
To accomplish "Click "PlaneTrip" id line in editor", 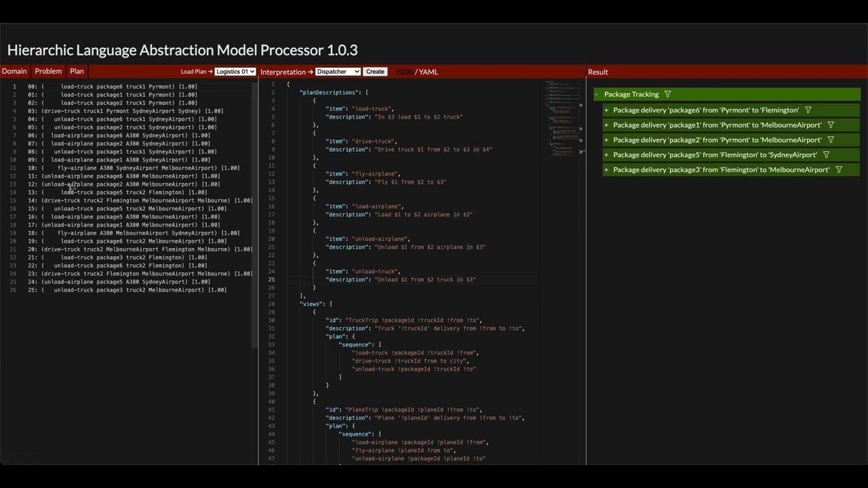I will [x=403, y=409].
